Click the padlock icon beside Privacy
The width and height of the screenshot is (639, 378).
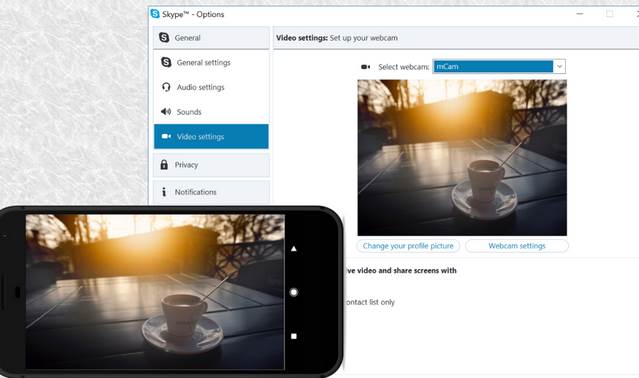click(164, 165)
